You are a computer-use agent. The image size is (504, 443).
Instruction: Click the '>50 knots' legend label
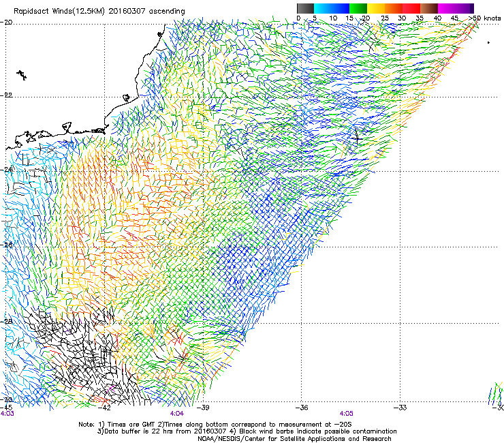484,18
